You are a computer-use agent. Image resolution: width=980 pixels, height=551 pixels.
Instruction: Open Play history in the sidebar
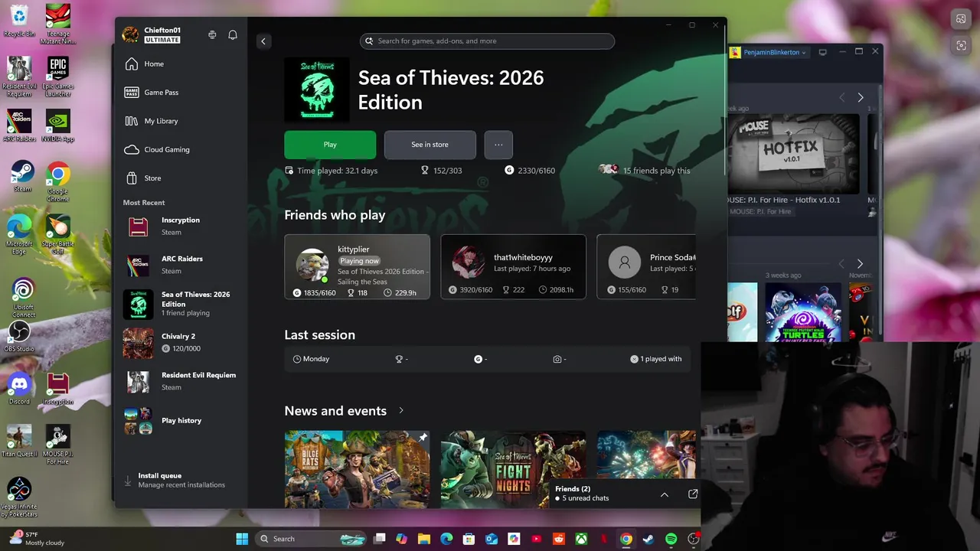pos(181,421)
